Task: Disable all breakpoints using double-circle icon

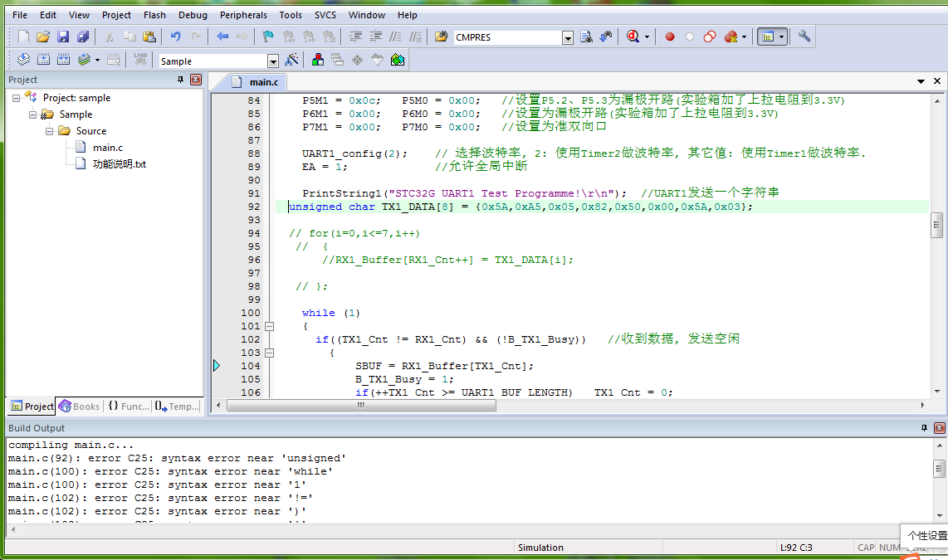Action: [710, 37]
